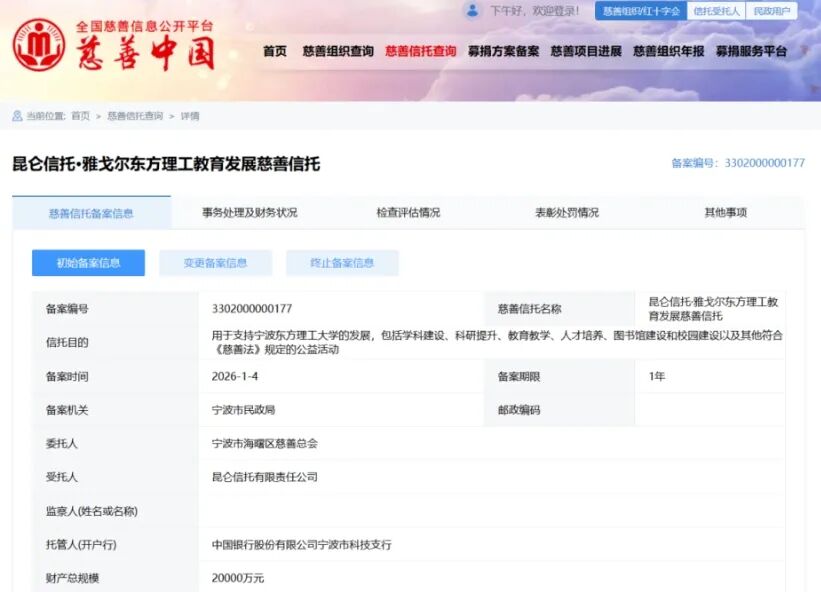
Task: Click the 详情 breadcrumb entry
Action: 190,116
